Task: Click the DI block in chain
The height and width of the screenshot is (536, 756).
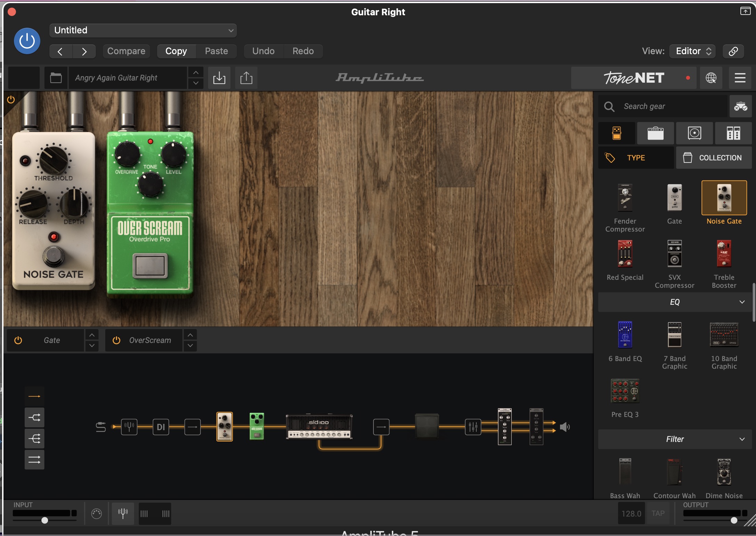Action: point(161,427)
